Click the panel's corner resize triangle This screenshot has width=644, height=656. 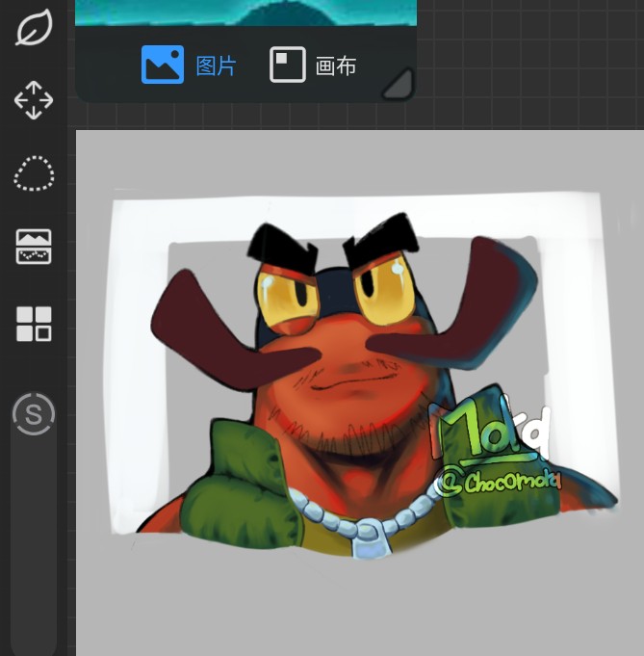(x=399, y=84)
